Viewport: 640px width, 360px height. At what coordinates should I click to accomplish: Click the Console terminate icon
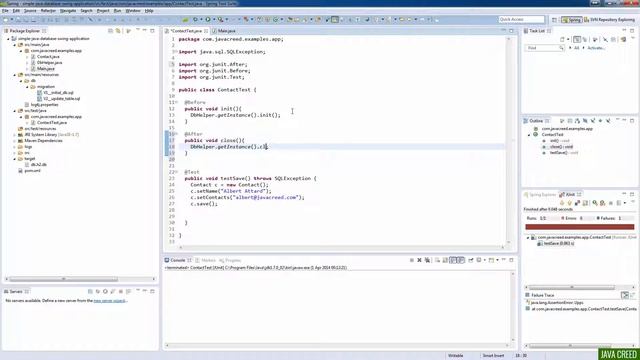pyautogui.click(x=411, y=260)
